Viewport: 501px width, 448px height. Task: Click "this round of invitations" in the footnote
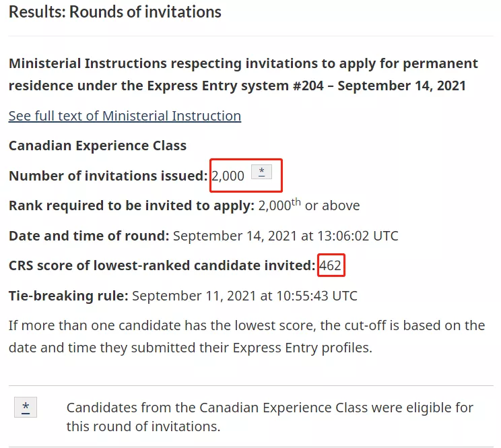143,426
